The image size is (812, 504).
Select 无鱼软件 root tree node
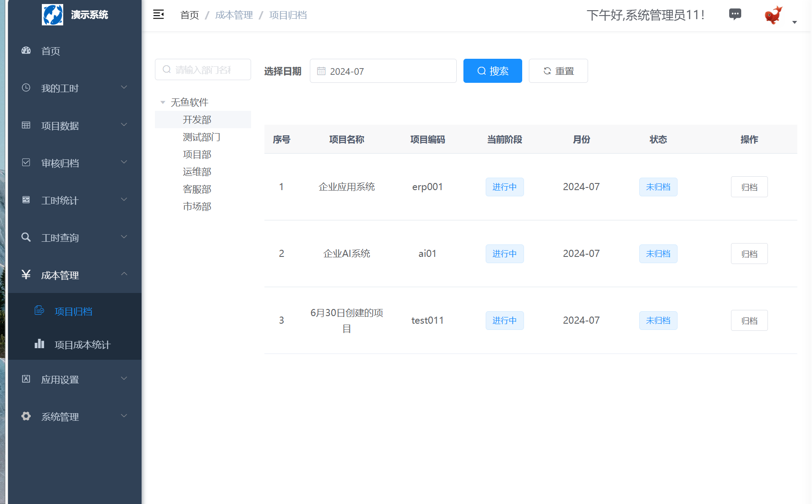pos(190,102)
